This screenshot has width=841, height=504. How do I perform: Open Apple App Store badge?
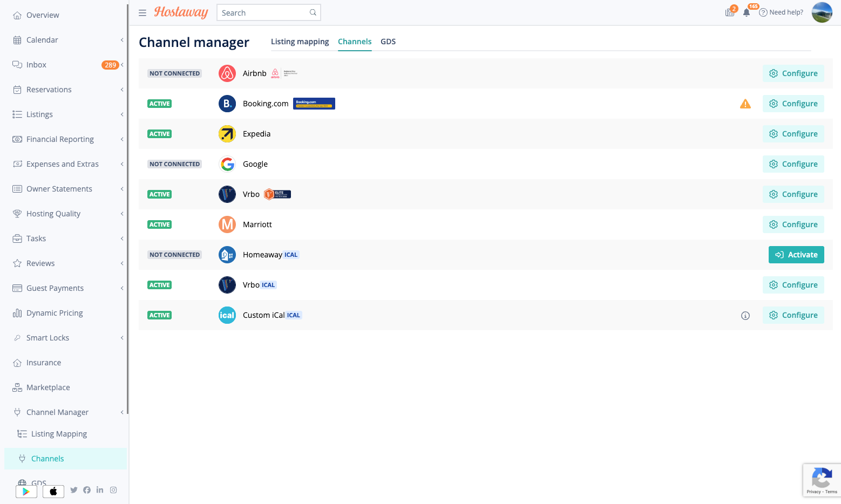[53, 491]
